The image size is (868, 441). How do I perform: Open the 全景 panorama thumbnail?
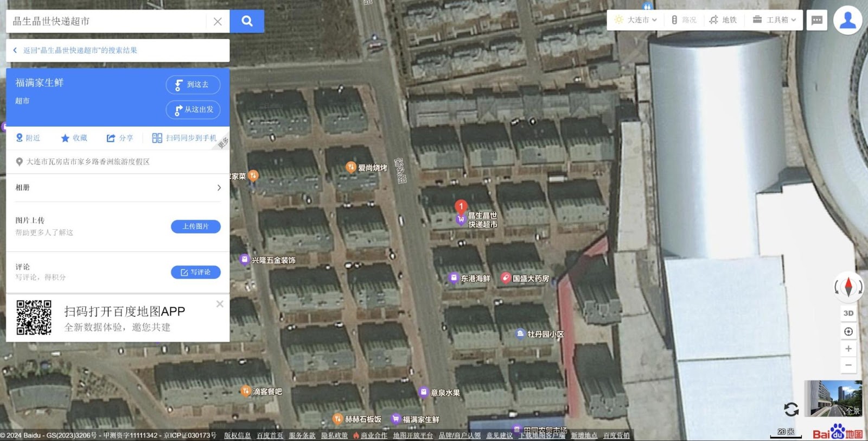coord(833,398)
